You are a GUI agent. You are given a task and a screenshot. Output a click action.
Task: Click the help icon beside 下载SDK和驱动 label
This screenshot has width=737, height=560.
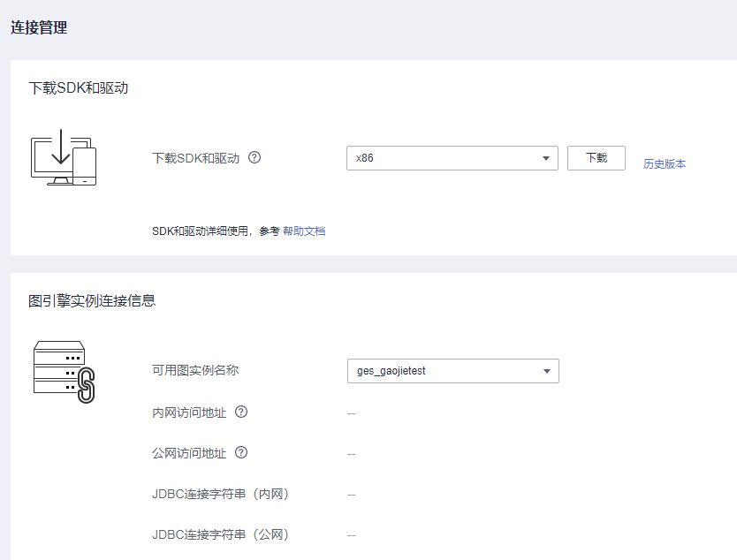click(255, 158)
